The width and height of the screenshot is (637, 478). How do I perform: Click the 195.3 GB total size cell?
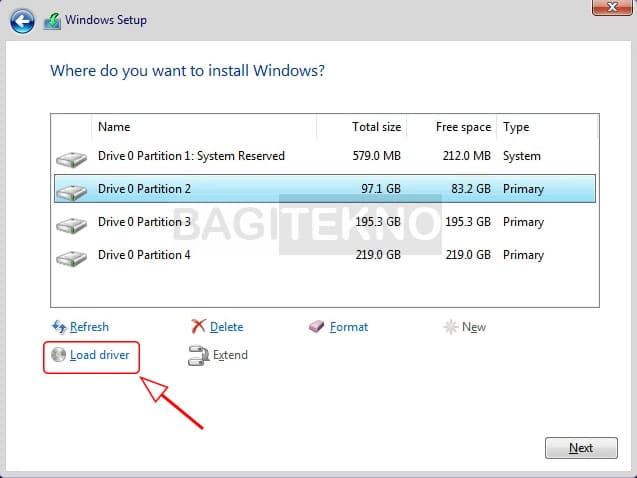pos(378,222)
